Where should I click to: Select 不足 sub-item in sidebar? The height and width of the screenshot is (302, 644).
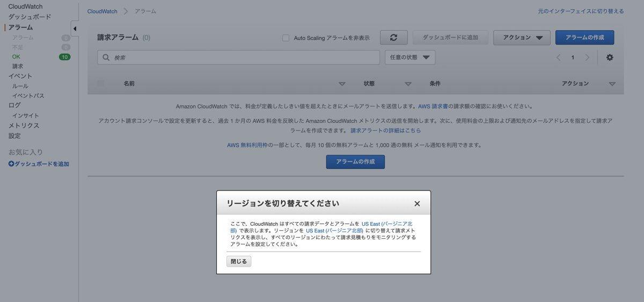[x=18, y=47]
